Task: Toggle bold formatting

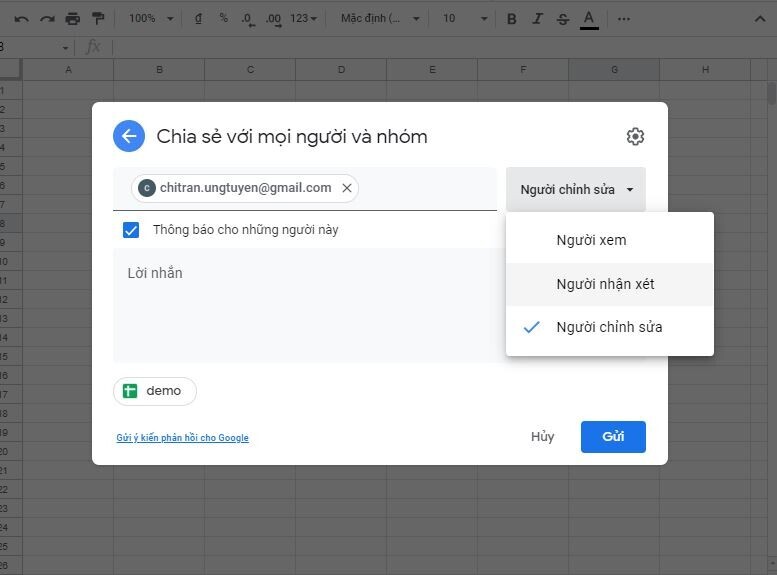Action: click(x=512, y=19)
